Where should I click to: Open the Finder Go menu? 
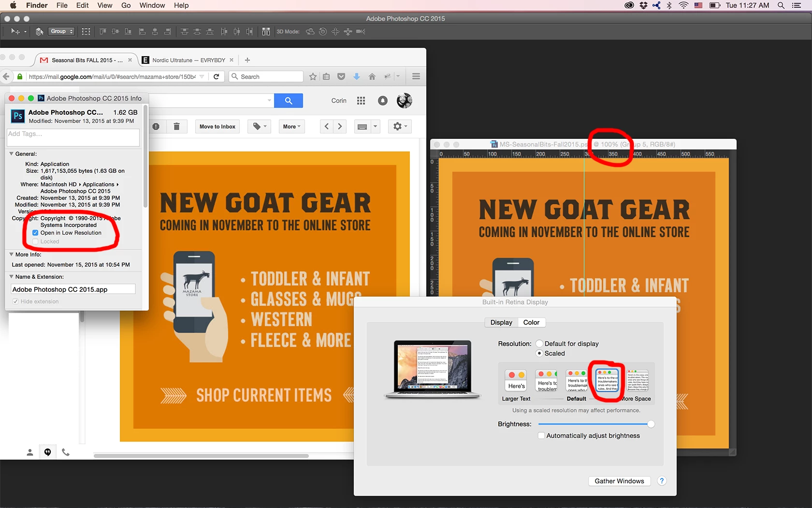click(x=126, y=5)
